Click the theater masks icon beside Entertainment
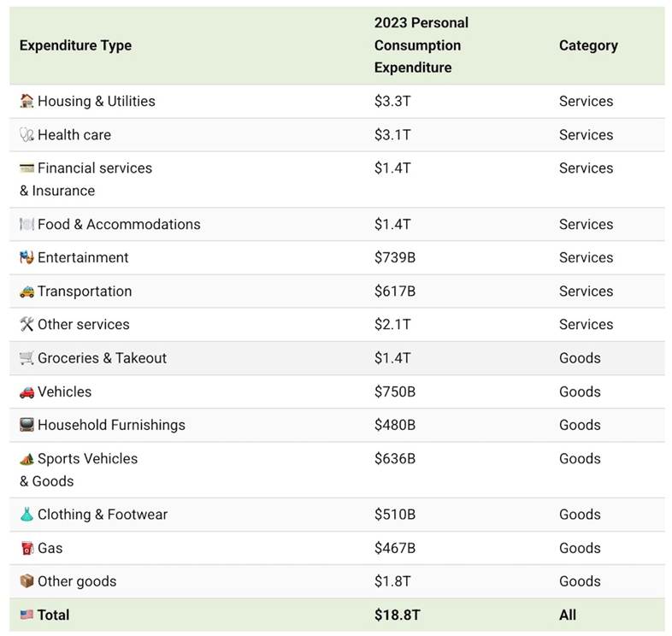The width and height of the screenshot is (672, 636). coord(27,257)
